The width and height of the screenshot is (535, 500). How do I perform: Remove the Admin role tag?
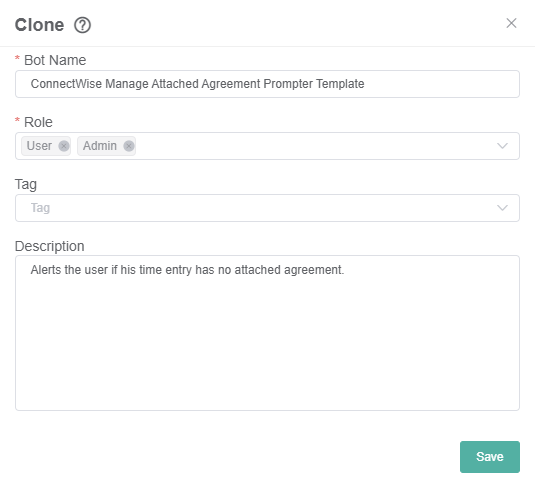(x=129, y=146)
